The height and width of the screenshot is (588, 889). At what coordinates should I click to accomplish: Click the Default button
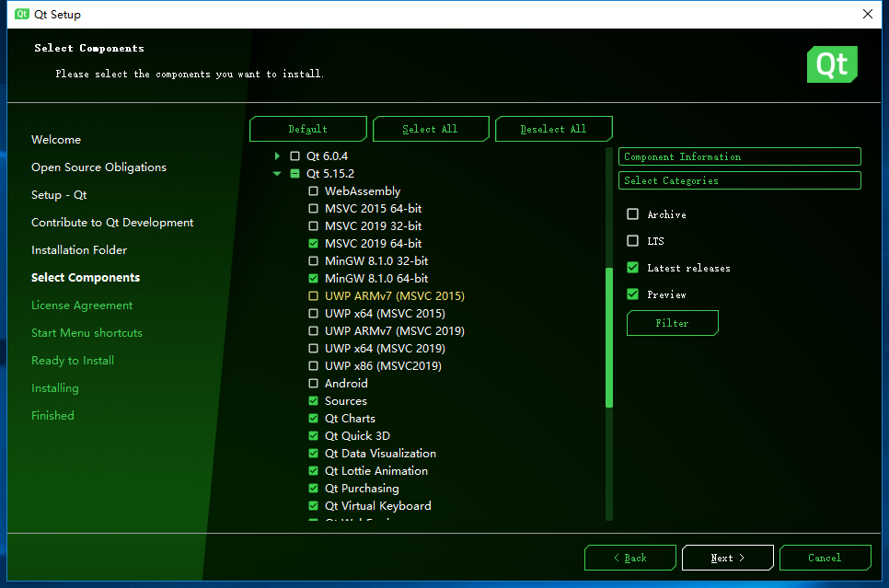tap(308, 129)
